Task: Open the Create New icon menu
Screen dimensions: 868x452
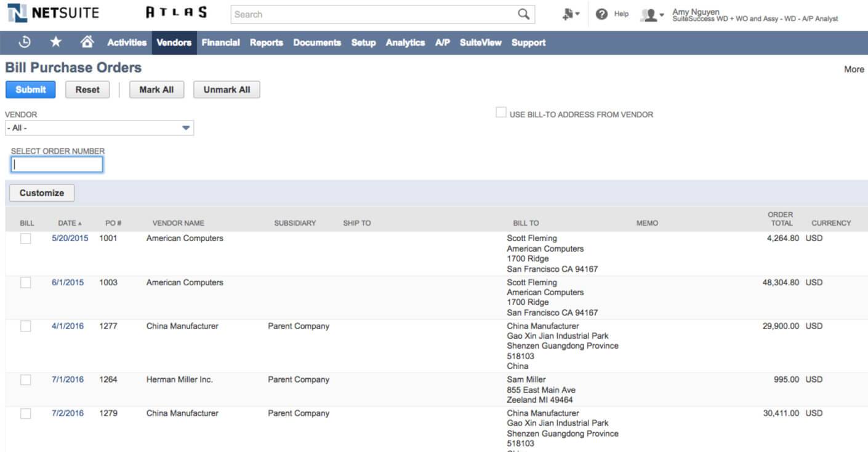Action: coord(571,14)
